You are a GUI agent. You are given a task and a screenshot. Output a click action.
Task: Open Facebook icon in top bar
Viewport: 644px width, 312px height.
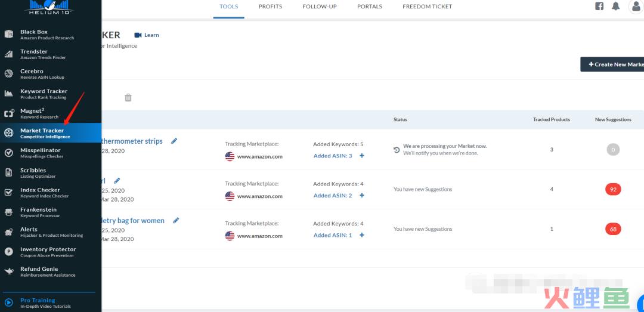[599, 6]
